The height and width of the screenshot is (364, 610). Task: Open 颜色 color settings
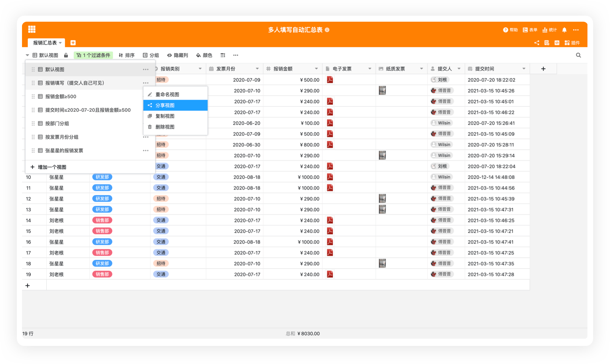click(x=204, y=55)
